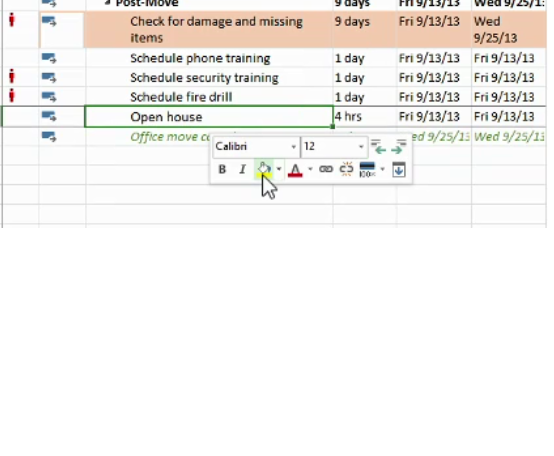Click task mode icon for Schedule phone training
Screen dimensions: 554x456
coord(49,58)
